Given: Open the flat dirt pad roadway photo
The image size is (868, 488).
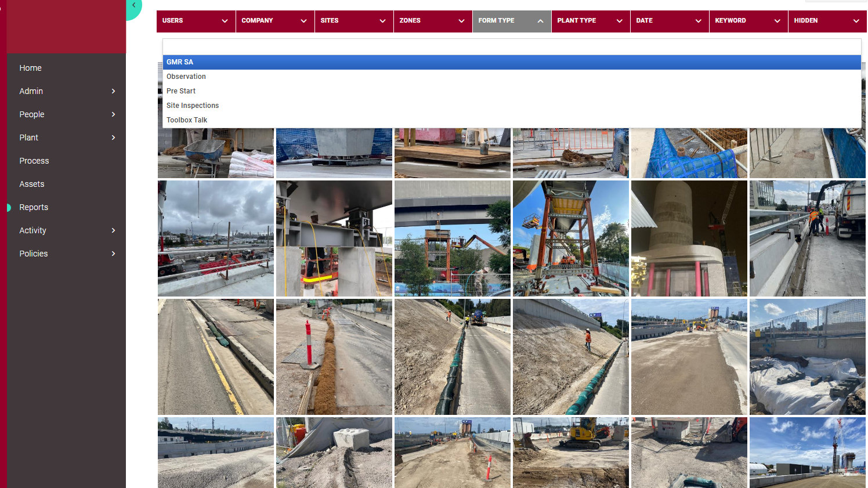Looking at the screenshot, I should point(689,357).
